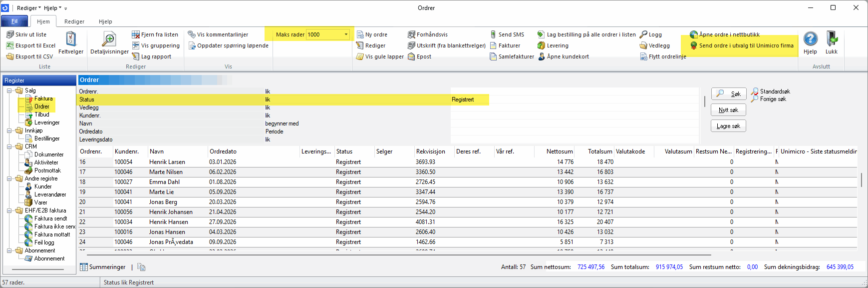This screenshot has width=868, height=288.
Task: Click the Hjelp question mark icon
Action: [810, 39]
